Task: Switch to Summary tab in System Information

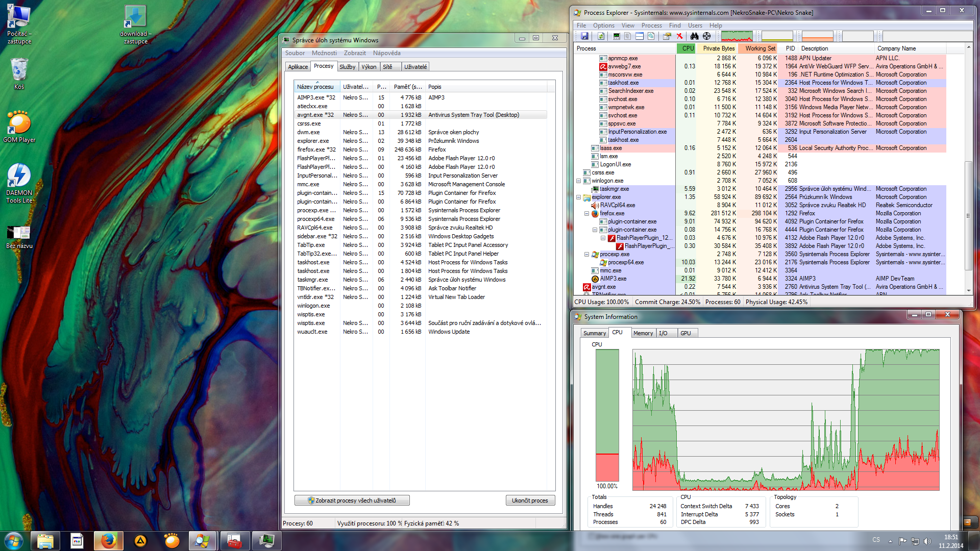Action: pos(595,333)
